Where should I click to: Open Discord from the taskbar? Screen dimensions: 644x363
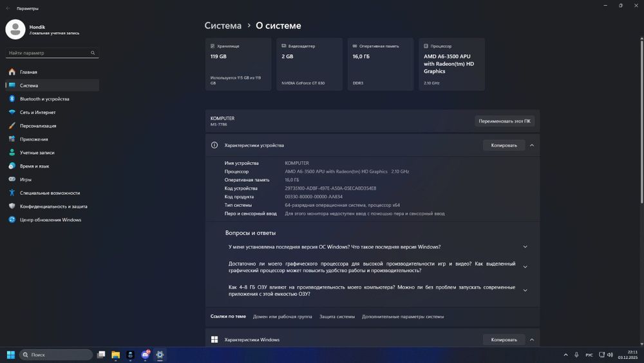(x=146, y=355)
